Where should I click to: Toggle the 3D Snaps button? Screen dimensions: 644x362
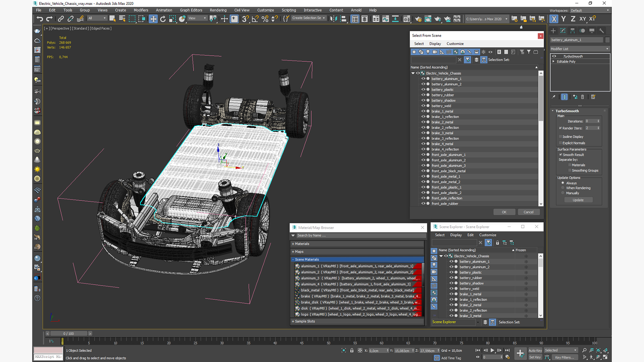click(246, 19)
